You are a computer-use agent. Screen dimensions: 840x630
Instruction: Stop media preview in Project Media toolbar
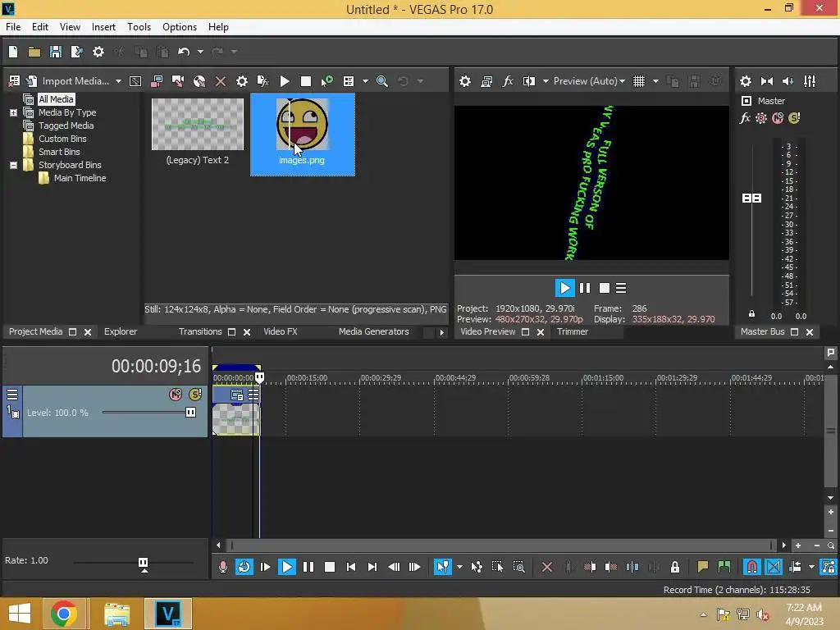(306, 81)
